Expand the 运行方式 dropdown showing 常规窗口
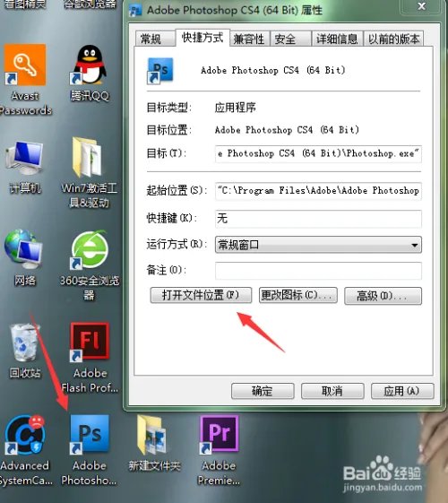The image size is (448, 503). [318, 245]
